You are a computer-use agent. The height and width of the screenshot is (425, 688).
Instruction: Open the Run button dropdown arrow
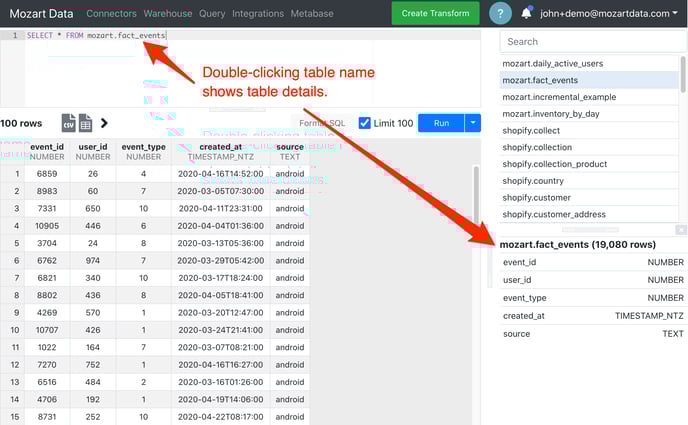pyautogui.click(x=473, y=123)
